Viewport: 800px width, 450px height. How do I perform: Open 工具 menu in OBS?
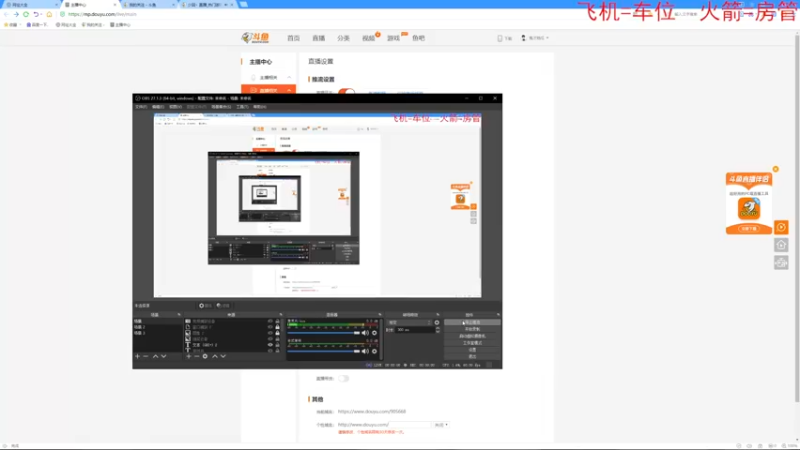(x=242, y=107)
